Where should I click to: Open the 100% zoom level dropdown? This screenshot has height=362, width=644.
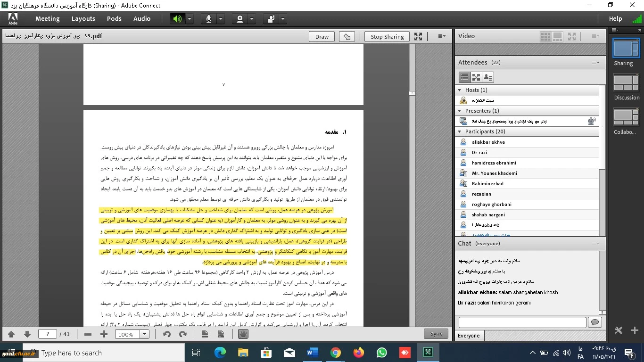145,334
